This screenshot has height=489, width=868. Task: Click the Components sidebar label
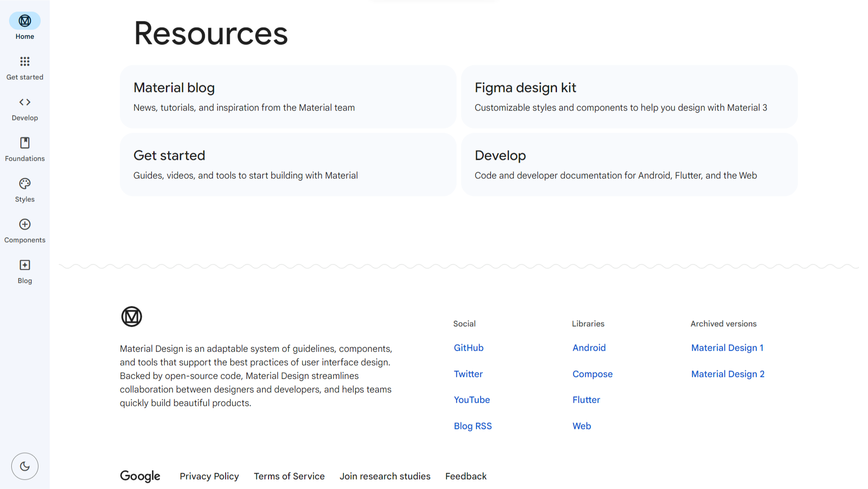pos(25,240)
